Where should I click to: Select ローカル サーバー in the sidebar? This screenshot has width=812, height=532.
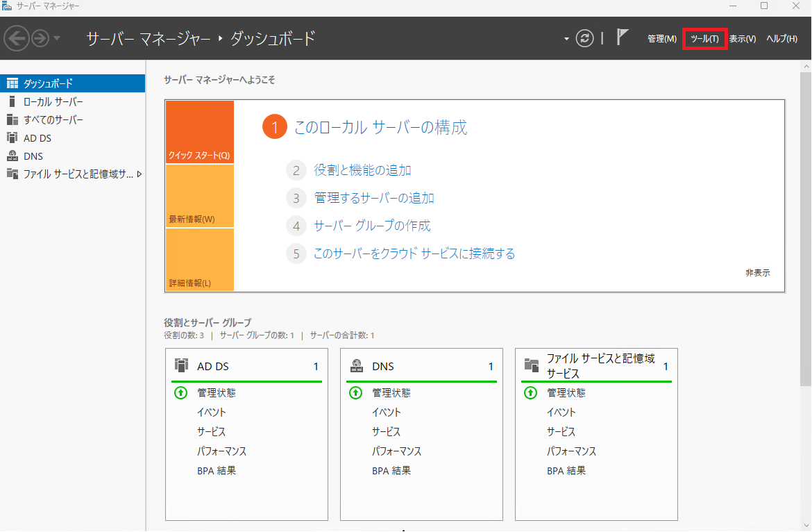click(x=72, y=101)
